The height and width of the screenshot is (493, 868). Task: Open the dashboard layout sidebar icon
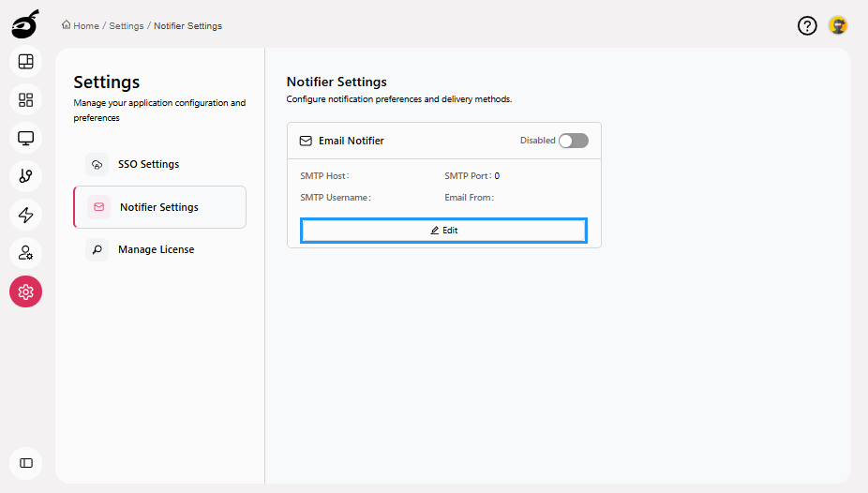point(26,62)
